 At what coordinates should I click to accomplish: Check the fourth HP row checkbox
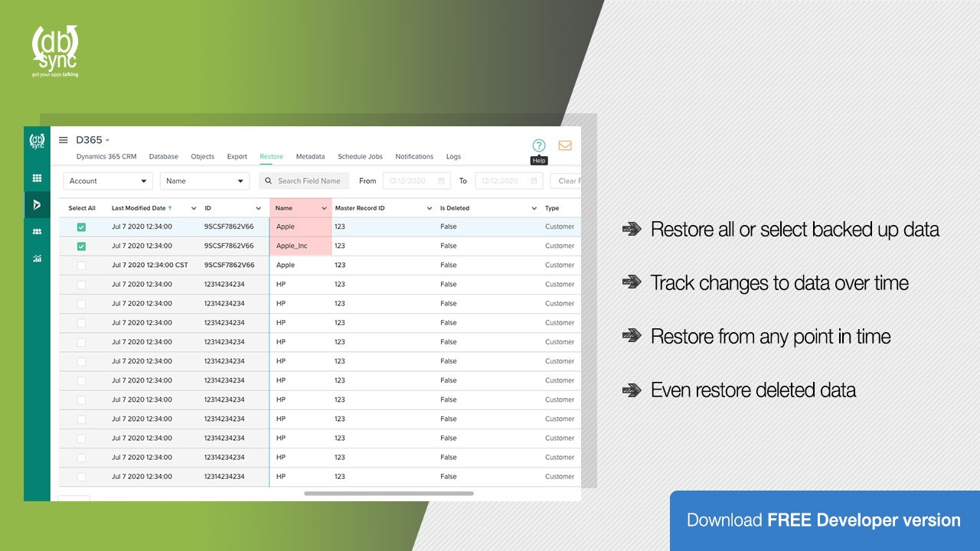coord(81,342)
